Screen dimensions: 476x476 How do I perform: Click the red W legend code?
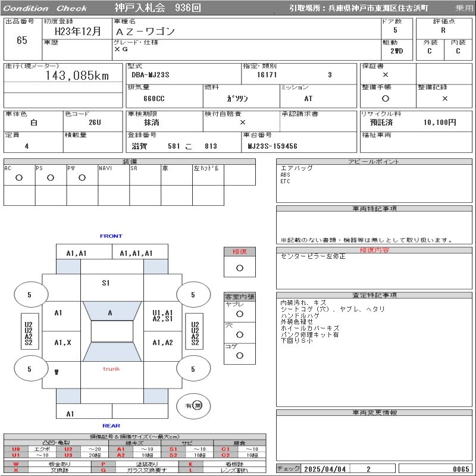(16, 464)
